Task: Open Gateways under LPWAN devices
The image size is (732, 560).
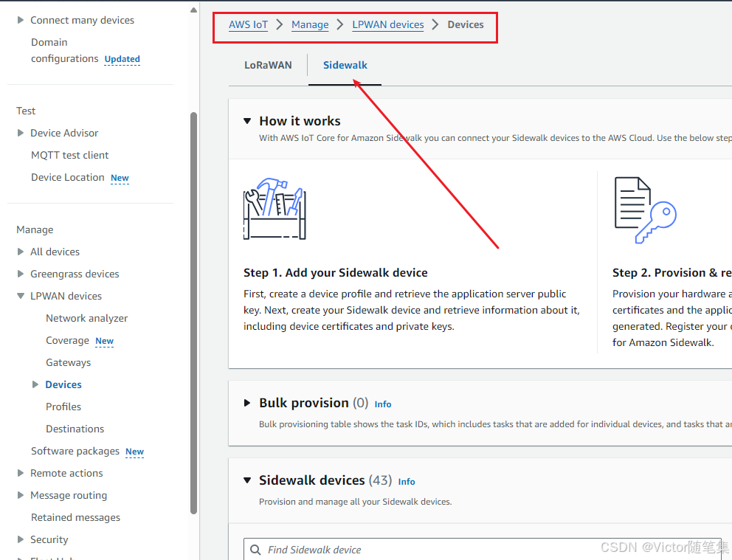Action: coord(68,362)
